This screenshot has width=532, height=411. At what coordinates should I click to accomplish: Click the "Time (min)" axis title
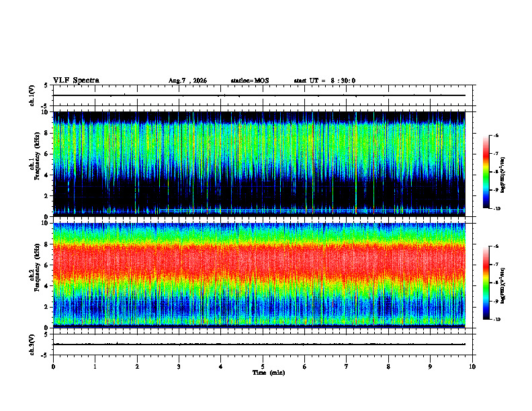pyautogui.click(x=269, y=373)
